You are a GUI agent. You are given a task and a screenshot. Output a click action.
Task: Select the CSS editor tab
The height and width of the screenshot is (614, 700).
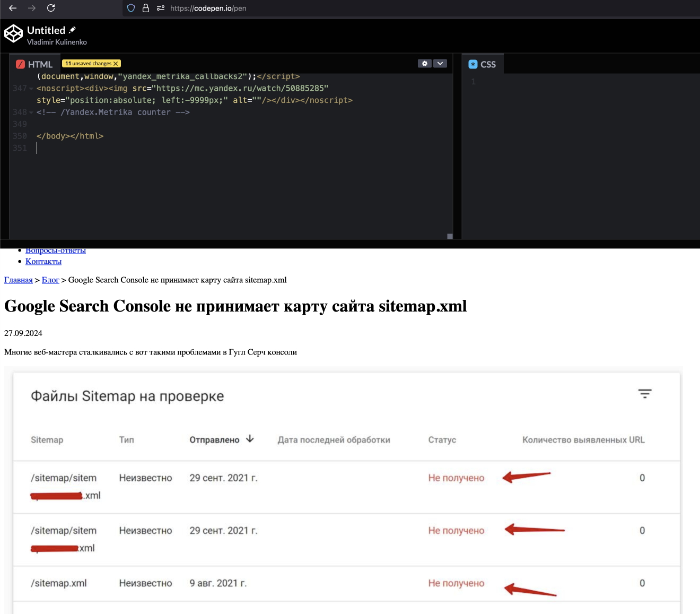[483, 64]
